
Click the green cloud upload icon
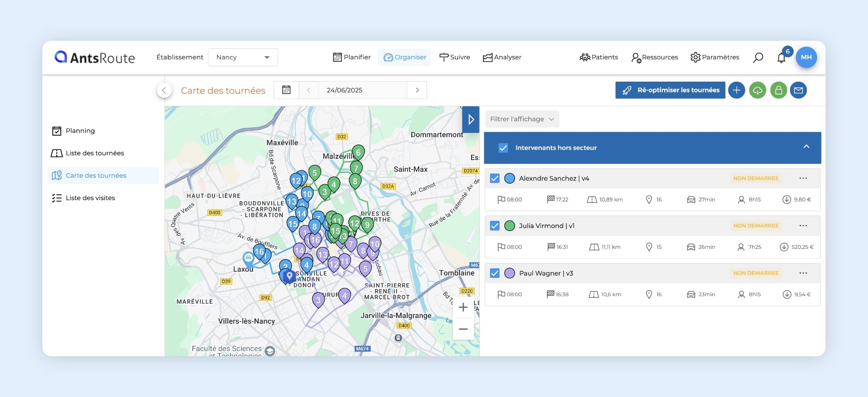(x=757, y=90)
